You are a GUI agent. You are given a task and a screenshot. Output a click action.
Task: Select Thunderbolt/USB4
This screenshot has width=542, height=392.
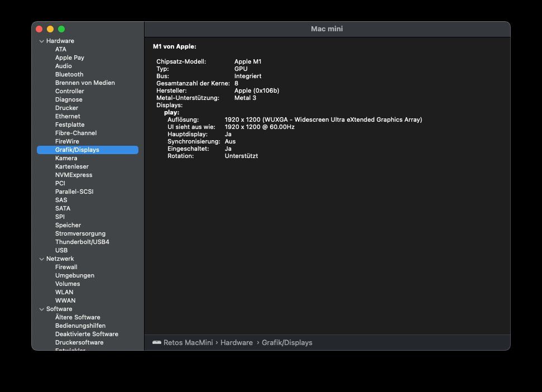coord(82,242)
